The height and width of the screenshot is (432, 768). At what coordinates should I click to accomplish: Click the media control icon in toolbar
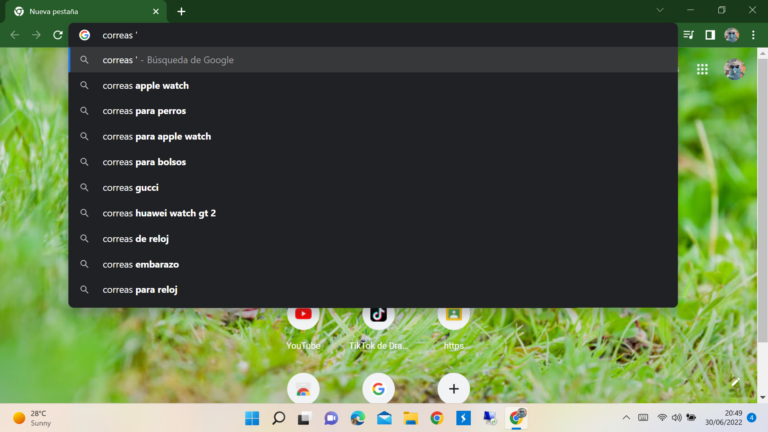click(688, 35)
